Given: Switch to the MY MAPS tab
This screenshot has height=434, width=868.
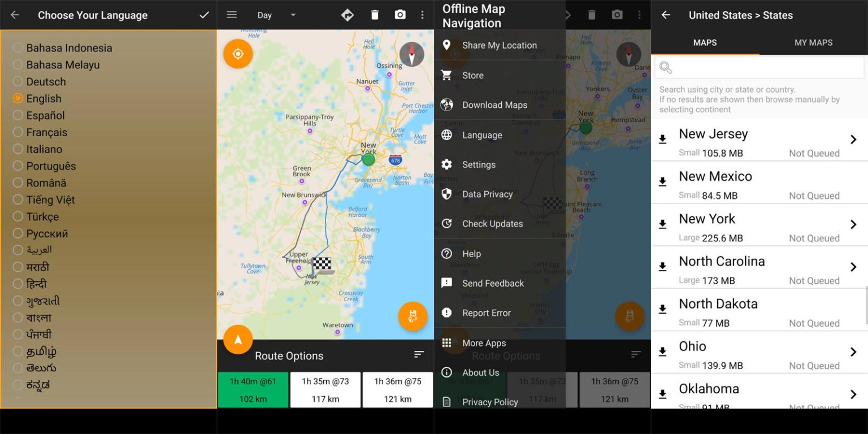Looking at the screenshot, I should [813, 42].
